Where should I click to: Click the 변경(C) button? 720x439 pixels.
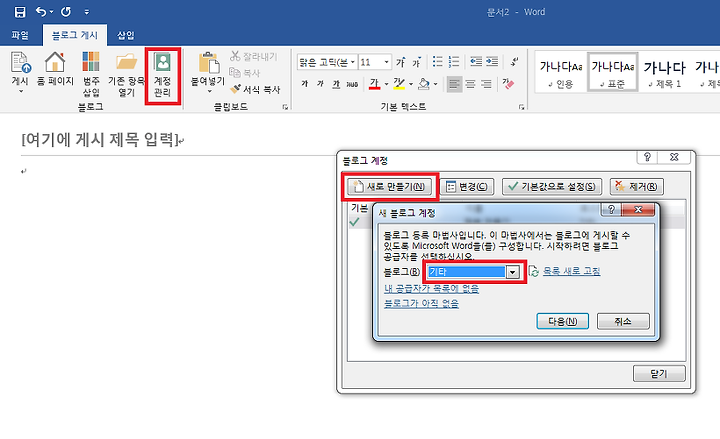point(467,186)
